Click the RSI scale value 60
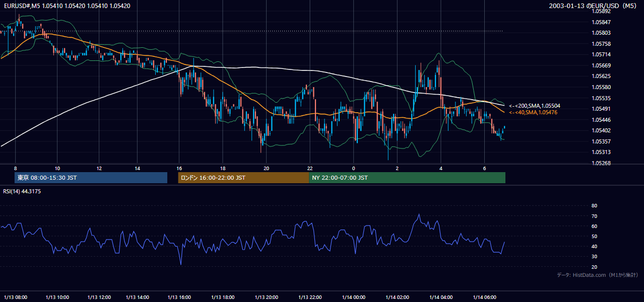Screen dimensions: 644x302 pyautogui.click(x=594, y=226)
